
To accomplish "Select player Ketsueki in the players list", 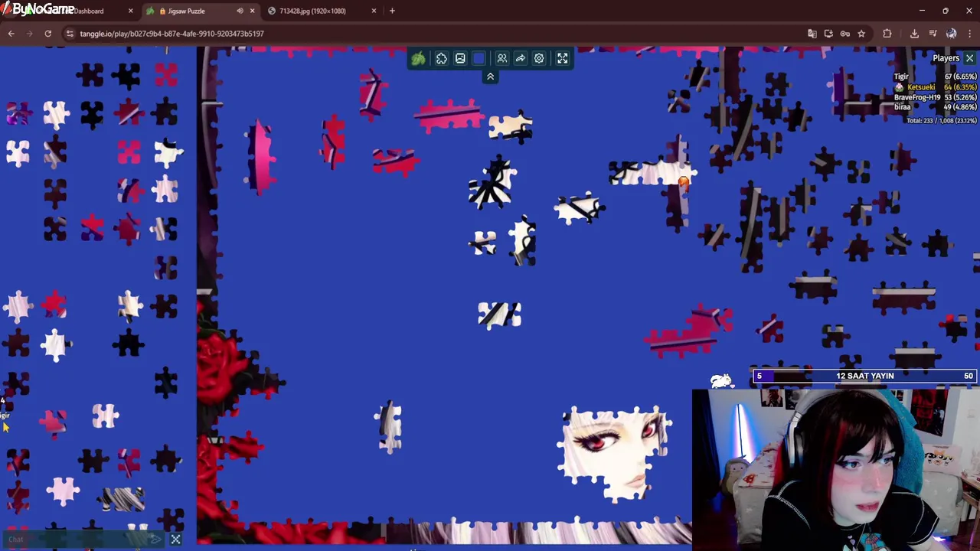I will coord(921,87).
